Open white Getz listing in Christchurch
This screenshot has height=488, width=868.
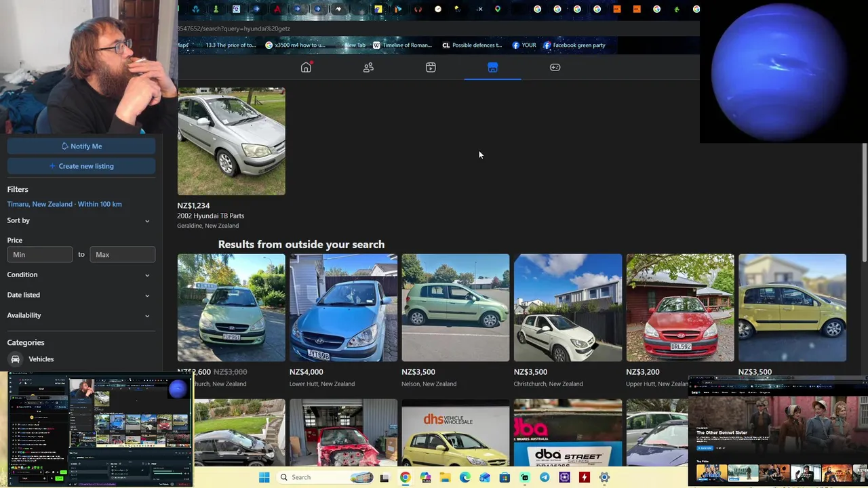(568, 308)
